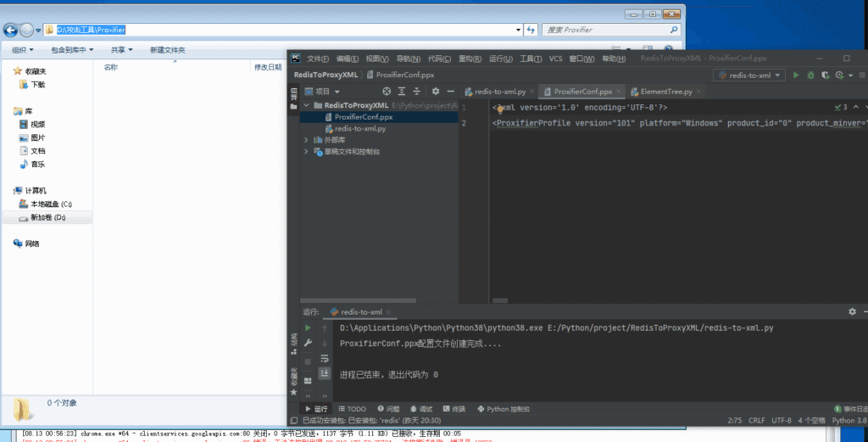The image size is (868, 442).
Task: Open the 编辑(E) menu in PyCharm
Action: pyautogui.click(x=347, y=59)
